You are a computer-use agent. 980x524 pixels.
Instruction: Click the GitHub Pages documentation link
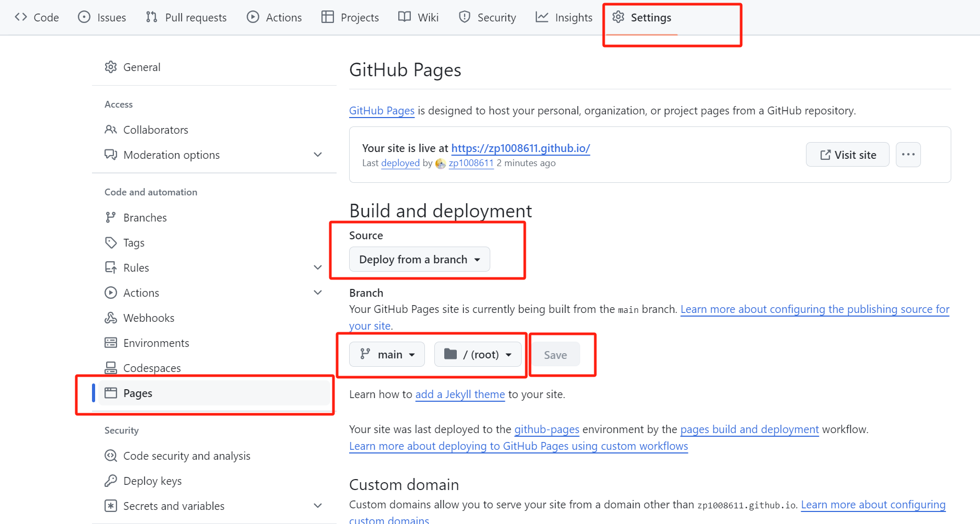[x=382, y=111]
